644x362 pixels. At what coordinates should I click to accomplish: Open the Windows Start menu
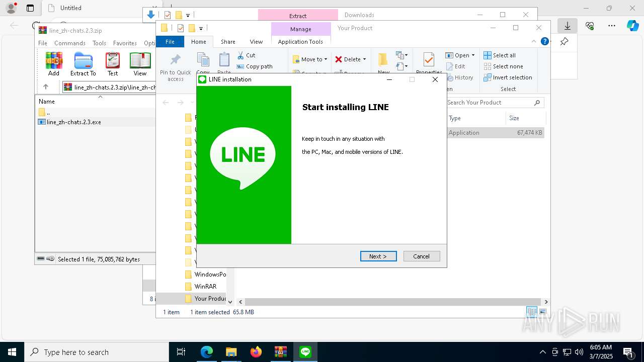[12, 352]
